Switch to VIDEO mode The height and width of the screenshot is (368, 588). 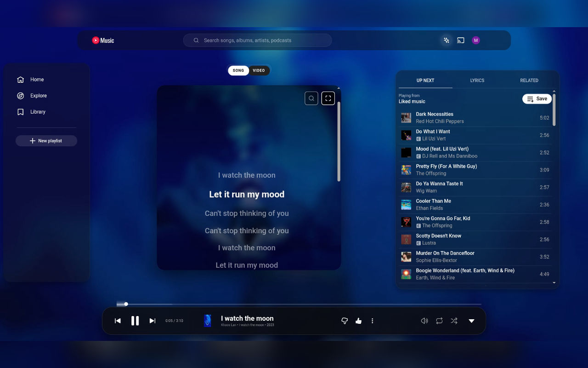[x=259, y=70]
